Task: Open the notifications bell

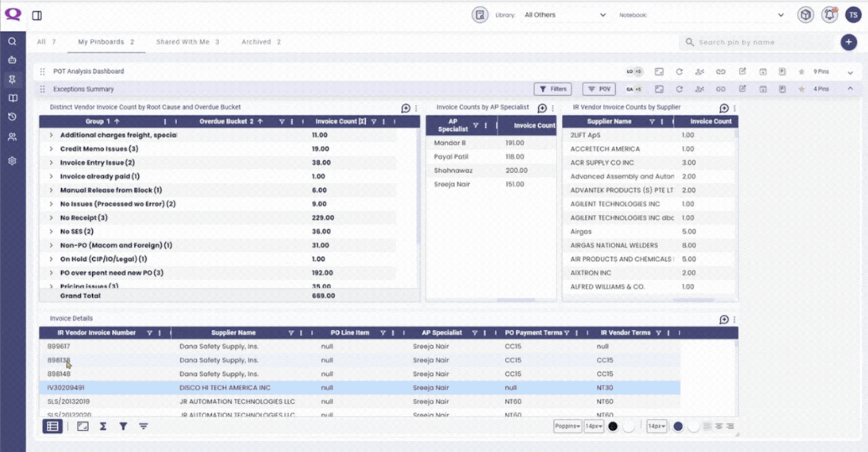Action: (829, 15)
